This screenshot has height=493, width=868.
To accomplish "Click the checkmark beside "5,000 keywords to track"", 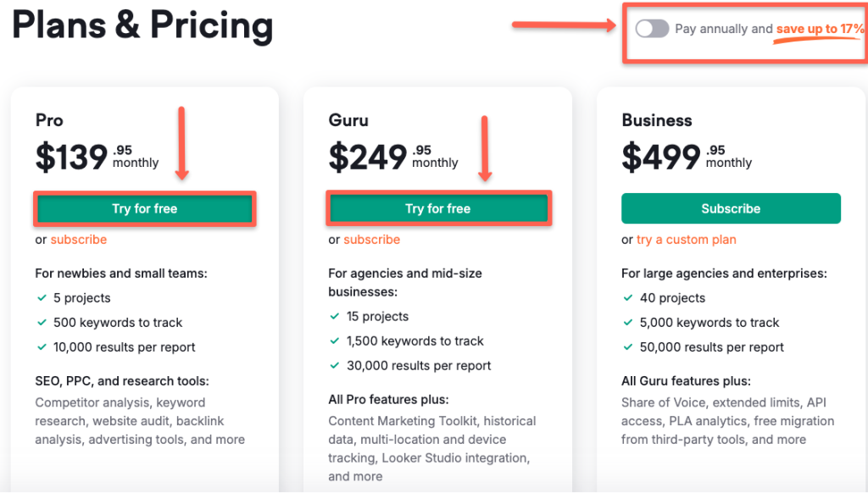I will click(x=627, y=323).
